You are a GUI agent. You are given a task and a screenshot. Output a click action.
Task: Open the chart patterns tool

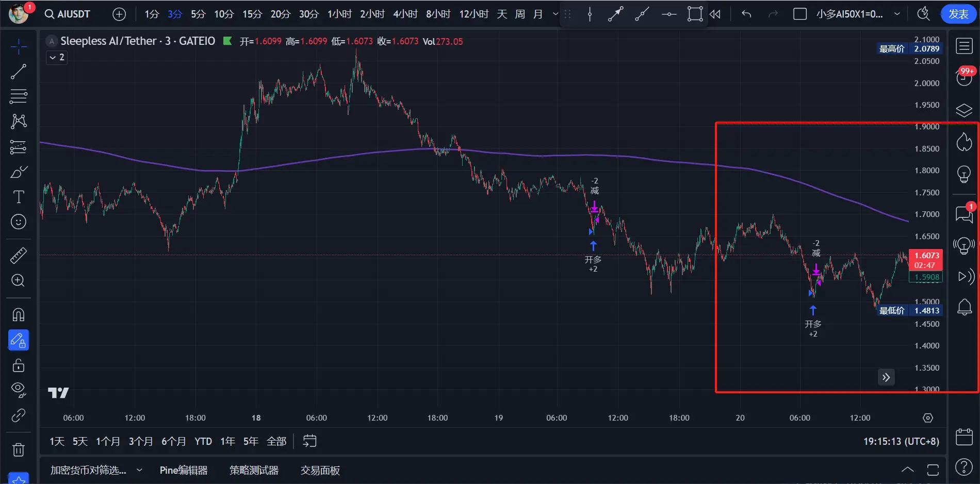(x=19, y=121)
